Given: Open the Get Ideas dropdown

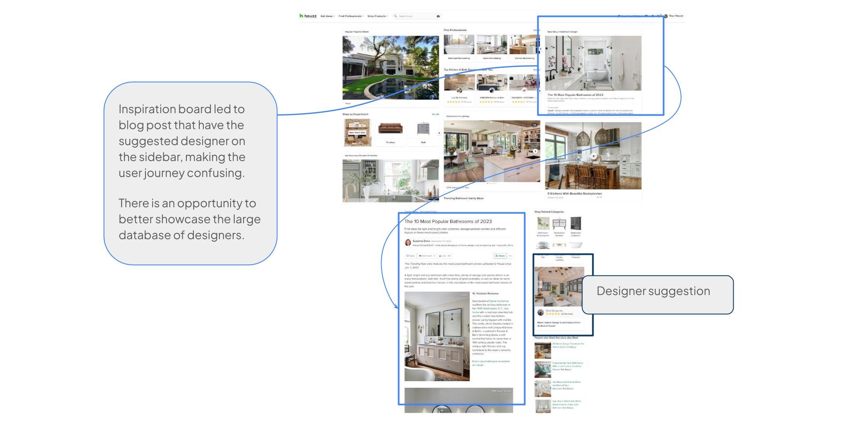Looking at the screenshot, I should pos(327,16).
